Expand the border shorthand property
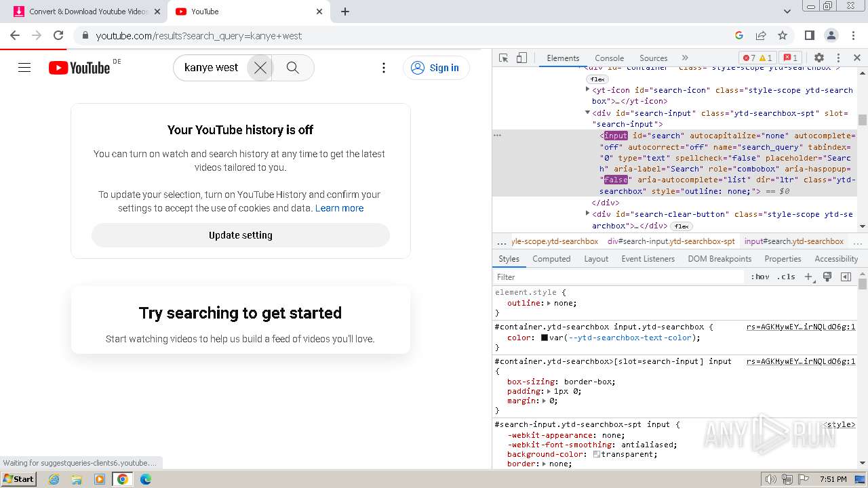The image size is (868, 488). pyautogui.click(x=545, y=464)
